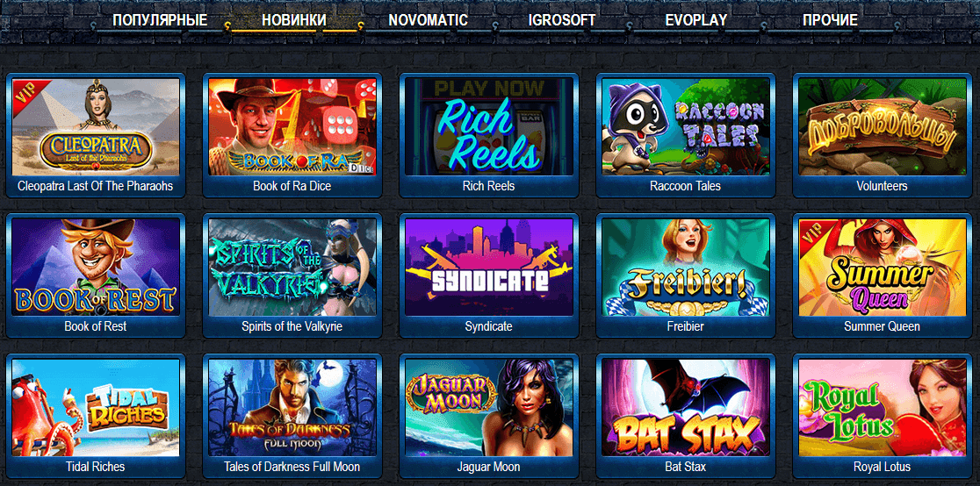Click the Volunteers game image
This screenshot has width=980, height=486.
(x=883, y=127)
